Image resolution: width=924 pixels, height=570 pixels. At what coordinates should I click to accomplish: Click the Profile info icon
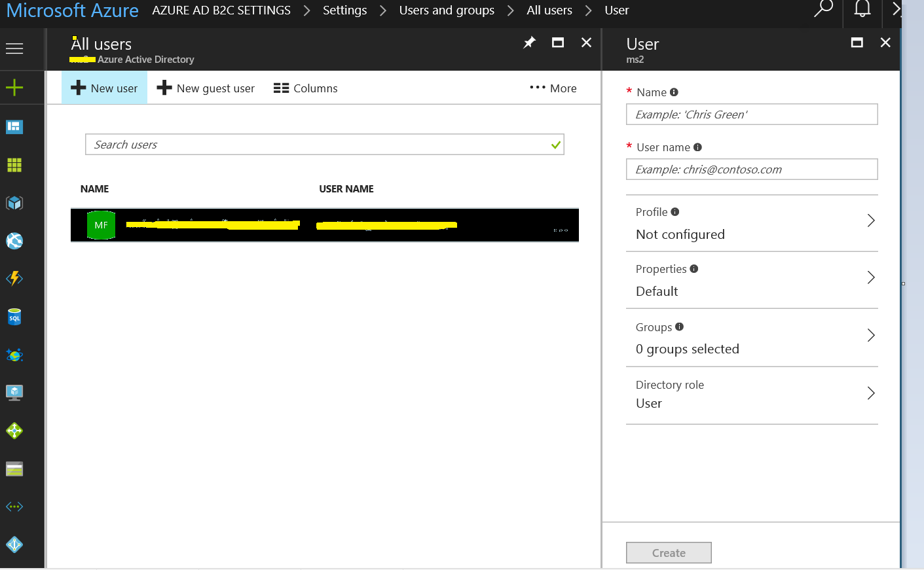click(x=675, y=212)
